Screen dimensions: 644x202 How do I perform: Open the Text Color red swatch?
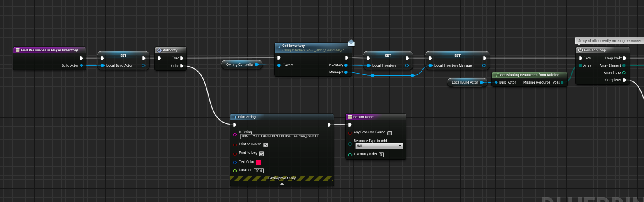click(x=258, y=163)
